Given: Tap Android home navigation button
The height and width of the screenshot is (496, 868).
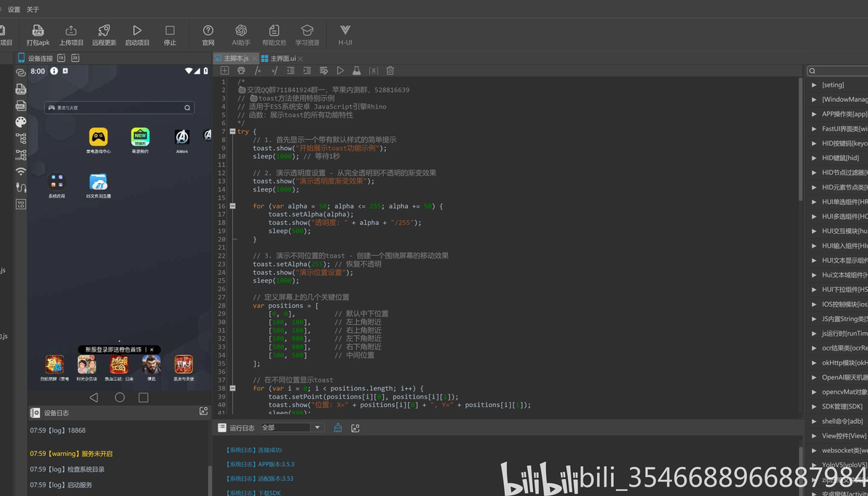Looking at the screenshot, I should pos(119,398).
